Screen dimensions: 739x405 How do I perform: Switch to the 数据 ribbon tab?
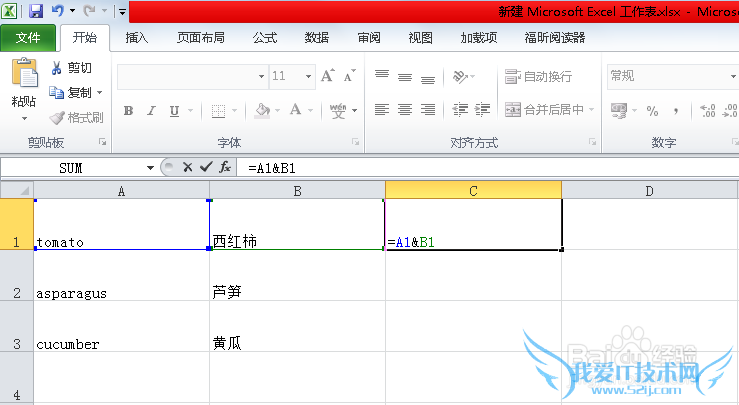click(317, 38)
